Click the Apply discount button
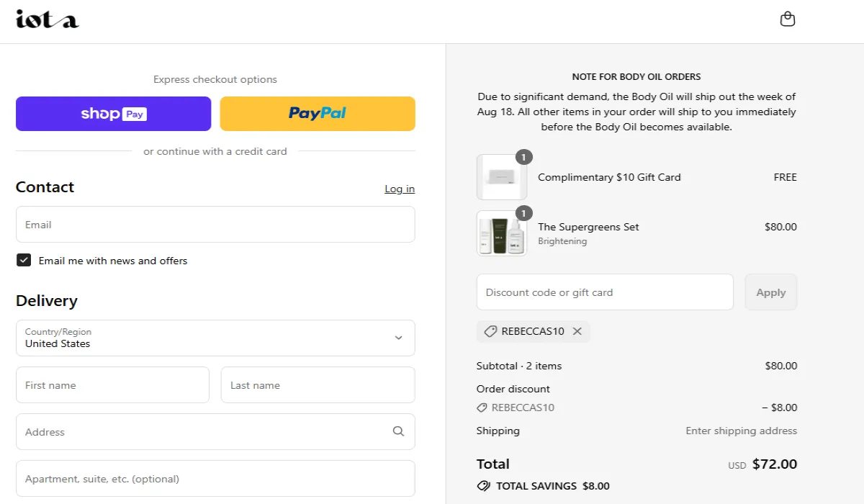 point(771,292)
